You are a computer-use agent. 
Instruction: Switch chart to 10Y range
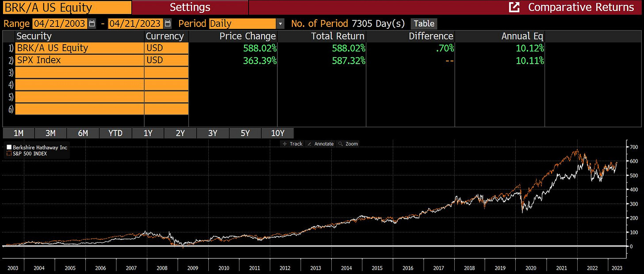(x=277, y=133)
